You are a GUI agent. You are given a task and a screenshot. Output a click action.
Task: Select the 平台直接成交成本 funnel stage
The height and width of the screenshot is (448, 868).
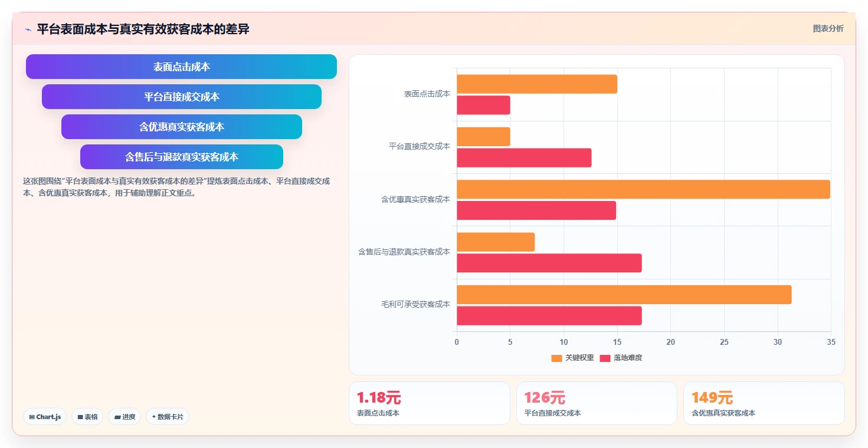182,97
